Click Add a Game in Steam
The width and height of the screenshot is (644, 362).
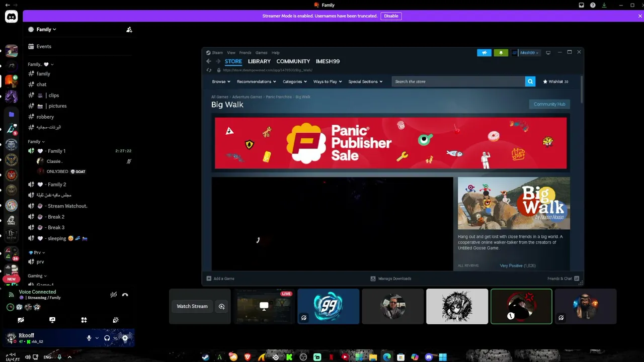tap(220, 279)
